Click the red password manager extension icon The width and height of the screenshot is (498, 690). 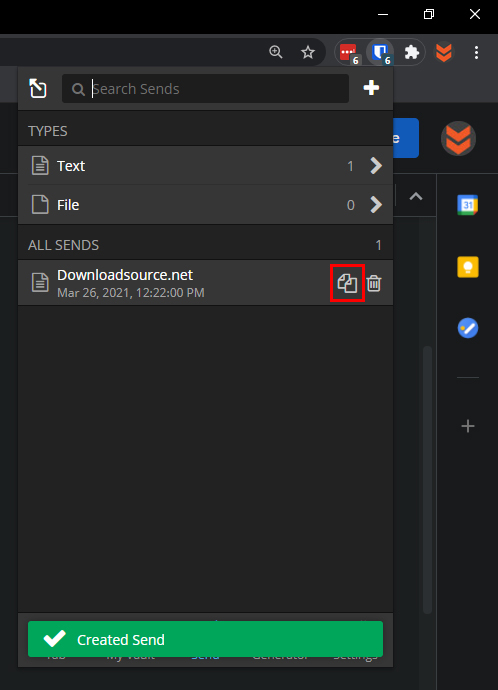click(349, 53)
